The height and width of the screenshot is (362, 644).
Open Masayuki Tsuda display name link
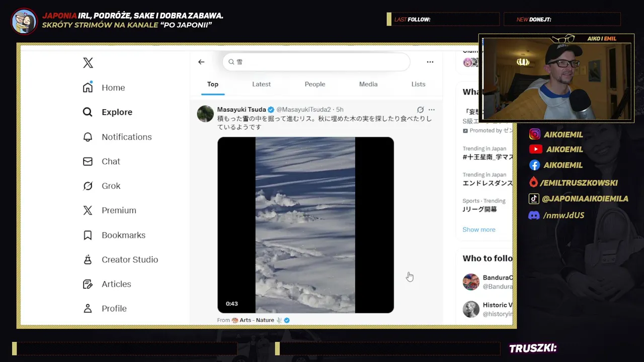(x=242, y=110)
